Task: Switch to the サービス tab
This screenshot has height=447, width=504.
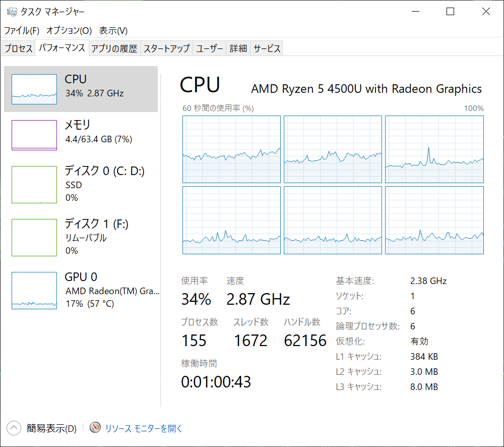Action: (x=267, y=48)
